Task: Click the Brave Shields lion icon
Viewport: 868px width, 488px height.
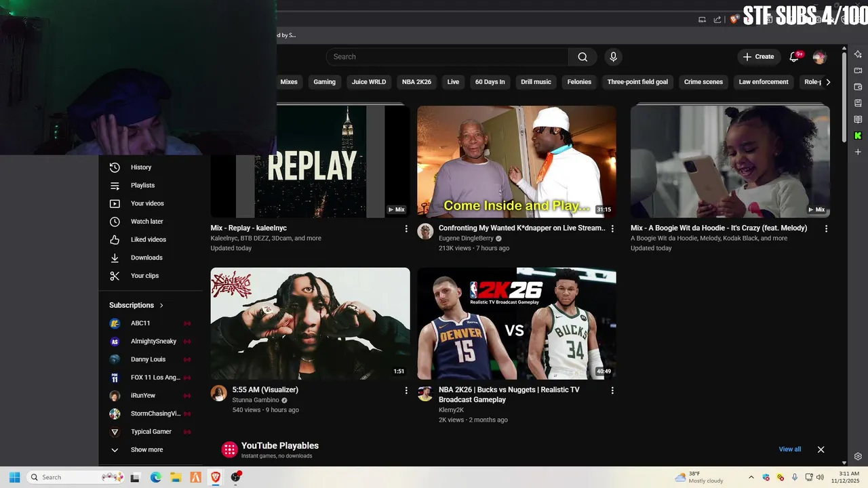Action: click(734, 20)
